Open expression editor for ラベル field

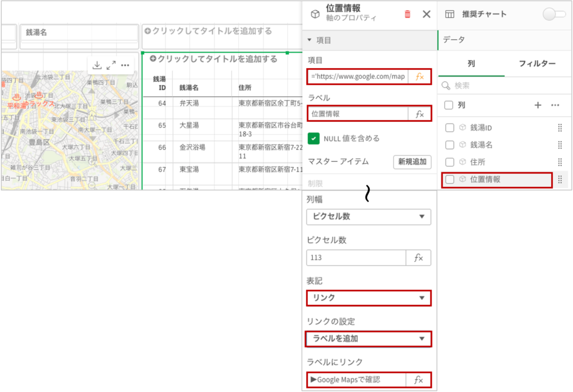click(x=419, y=114)
